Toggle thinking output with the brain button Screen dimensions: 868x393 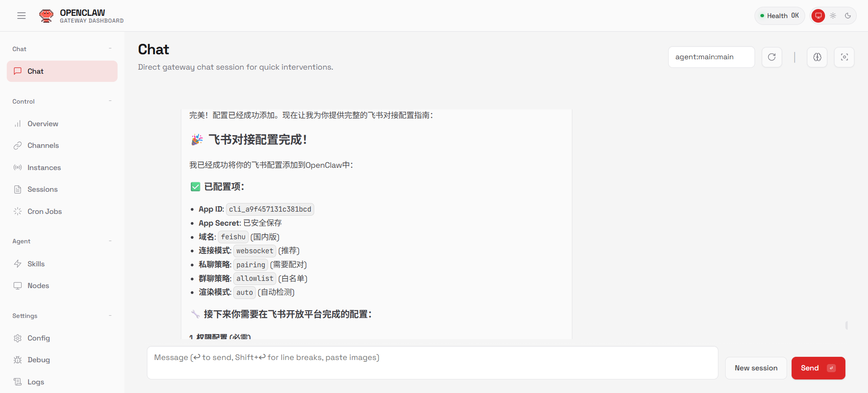point(817,57)
